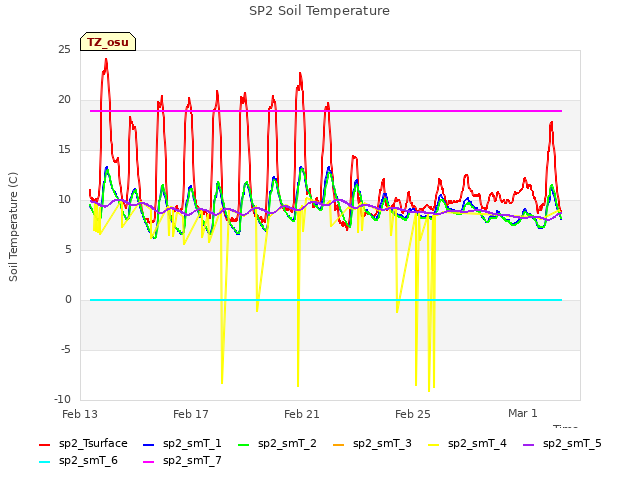
Task: Click the cyan sp2_smT_6 legend swatch
Action: click(x=44, y=462)
